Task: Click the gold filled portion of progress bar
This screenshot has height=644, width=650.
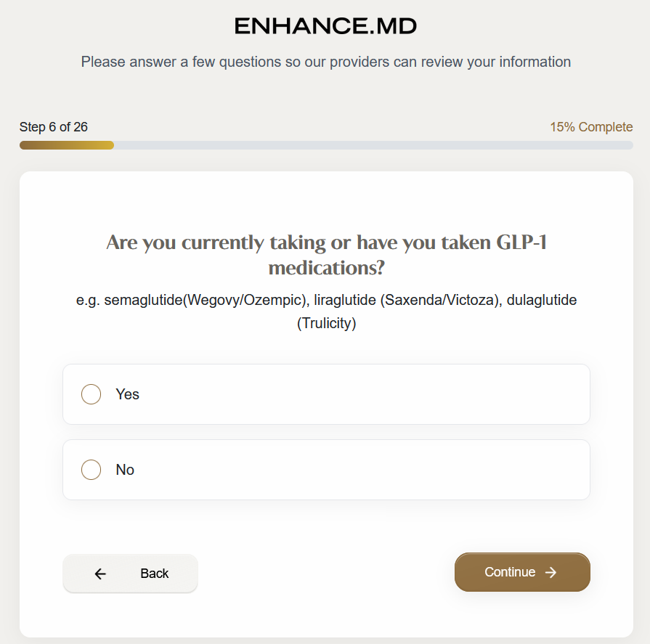Action: (67, 145)
